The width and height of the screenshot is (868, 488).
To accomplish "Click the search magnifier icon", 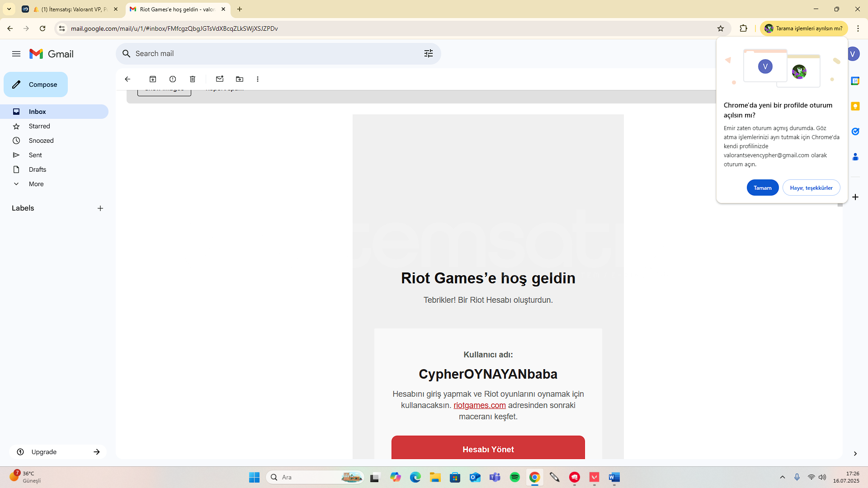I will pyautogui.click(x=127, y=54).
